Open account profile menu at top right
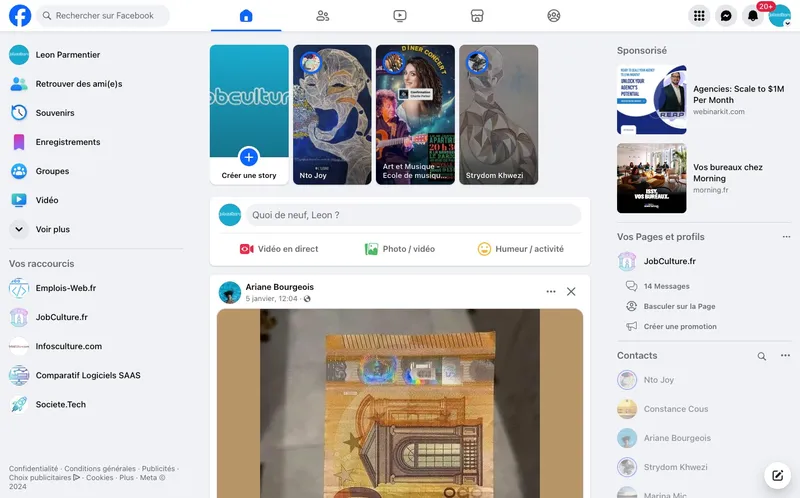 (779, 16)
